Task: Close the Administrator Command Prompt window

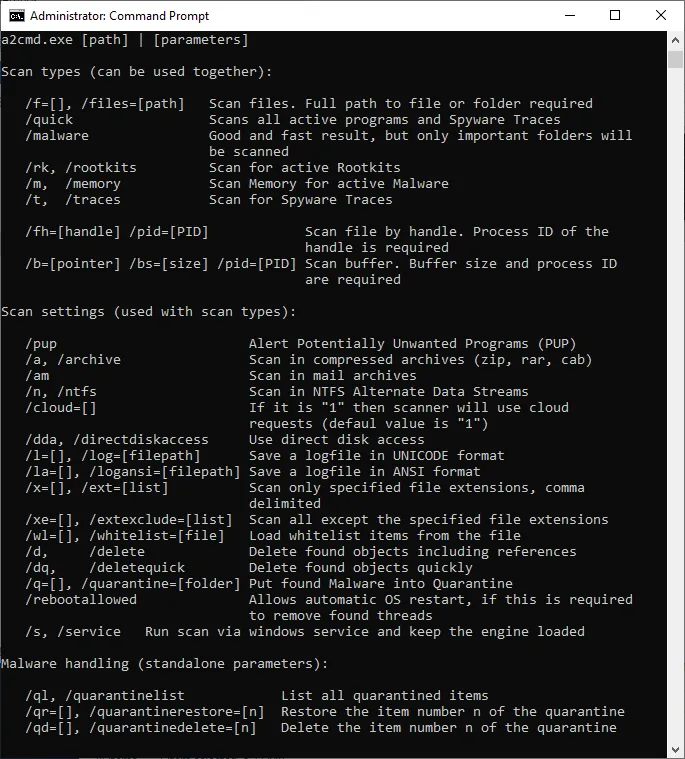Action: pyautogui.click(x=661, y=15)
